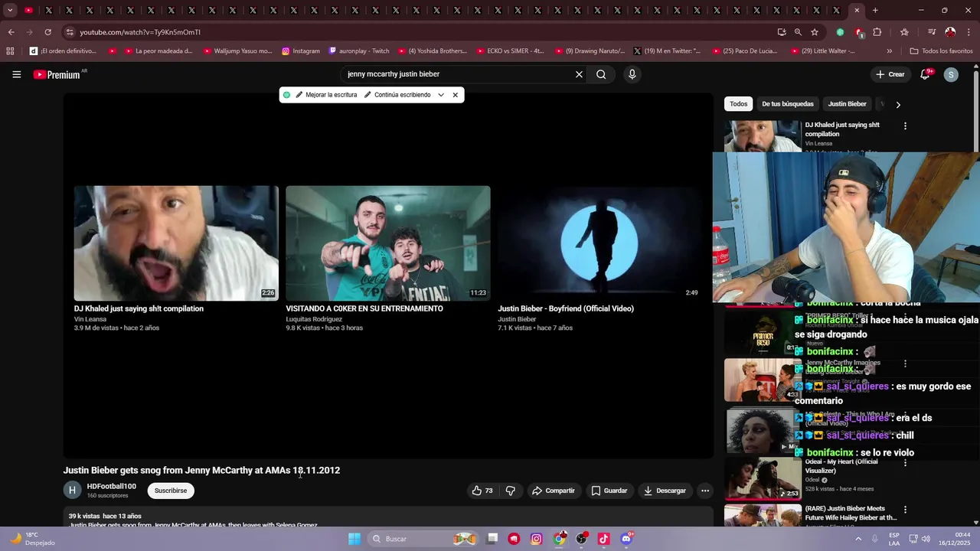
Task: Close the writing assistant popup
Action: (x=455, y=95)
